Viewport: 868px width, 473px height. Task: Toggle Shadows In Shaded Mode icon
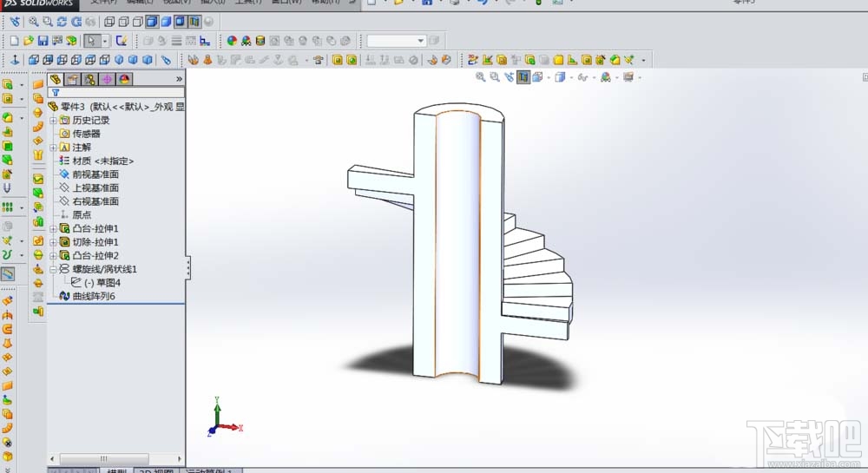tap(180, 22)
